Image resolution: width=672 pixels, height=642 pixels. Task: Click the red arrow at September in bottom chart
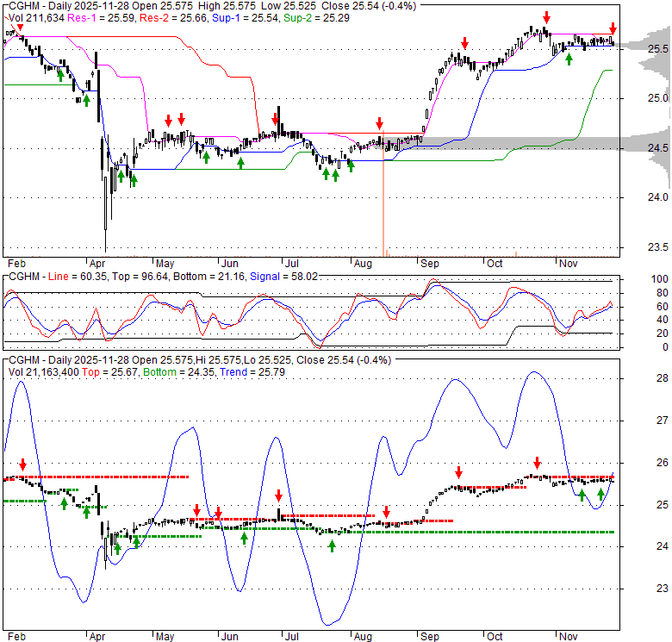tap(459, 472)
